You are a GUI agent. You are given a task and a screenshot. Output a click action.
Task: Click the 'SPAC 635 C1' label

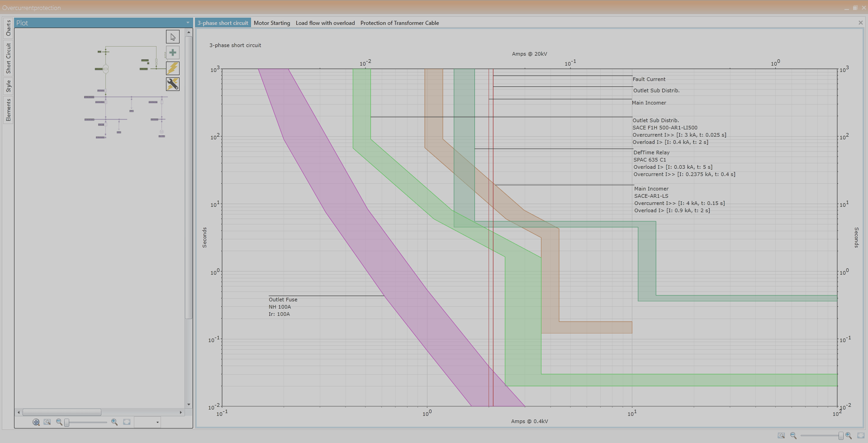(x=650, y=160)
